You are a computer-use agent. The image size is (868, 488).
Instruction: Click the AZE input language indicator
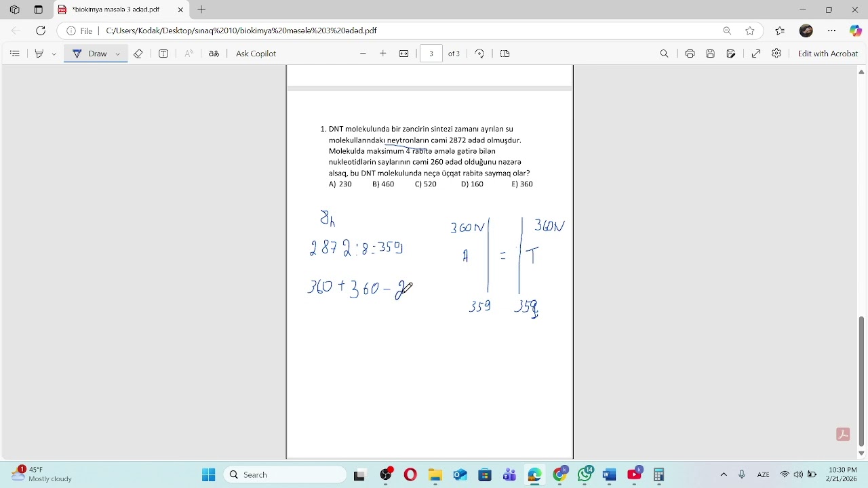[763, 474]
